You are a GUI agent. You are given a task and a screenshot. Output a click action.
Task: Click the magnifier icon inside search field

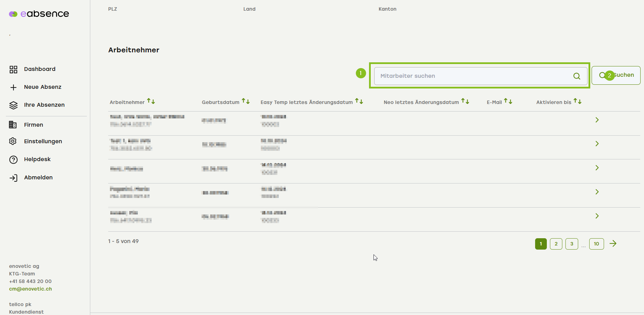576,76
